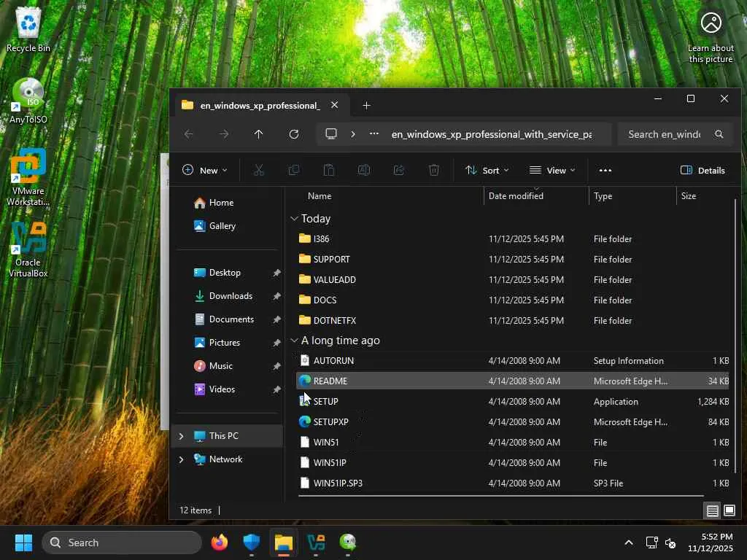Click Learn about this picture icon
The width and height of the screenshot is (747, 560).
point(711,36)
